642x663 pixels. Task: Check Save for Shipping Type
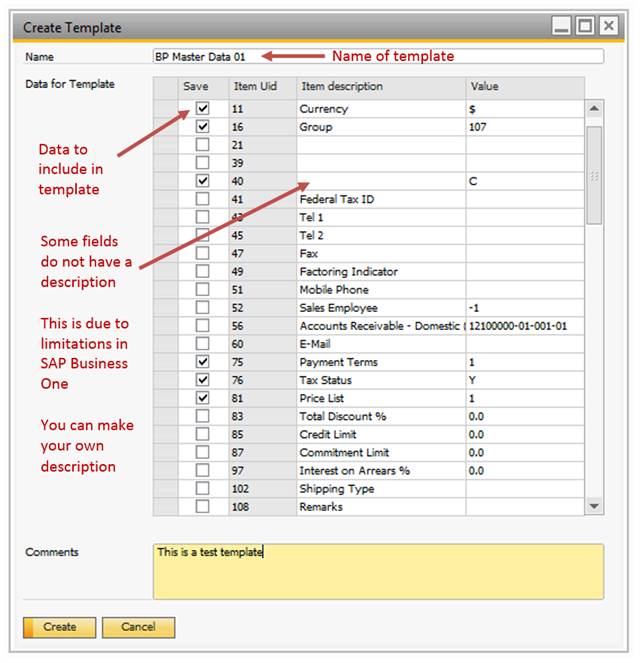point(203,488)
